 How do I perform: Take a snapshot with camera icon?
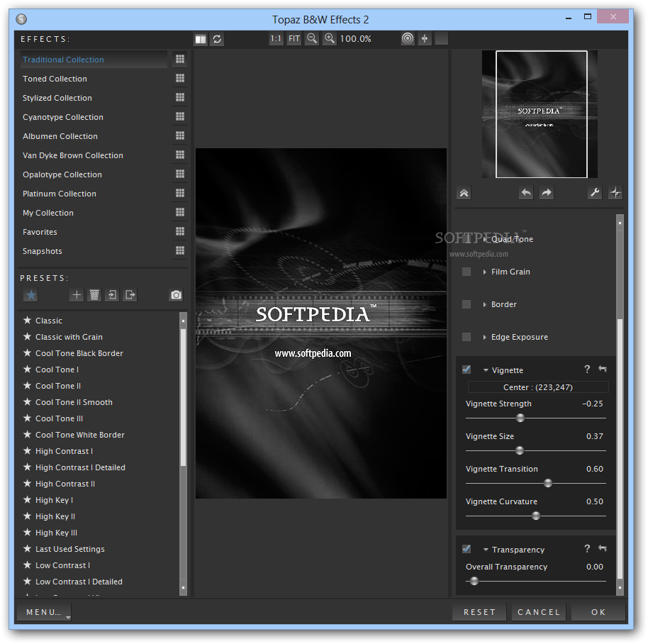click(x=177, y=295)
